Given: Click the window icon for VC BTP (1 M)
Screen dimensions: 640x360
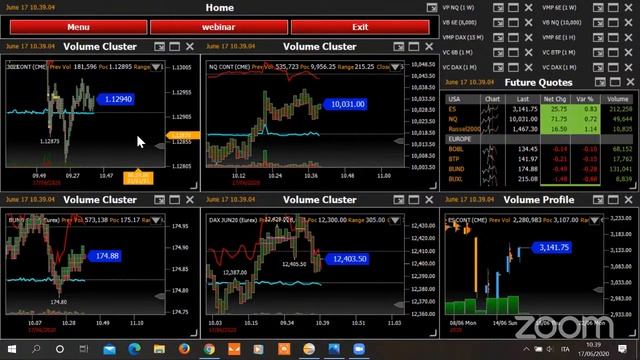Looking at the screenshot, I should tap(613, 52).
